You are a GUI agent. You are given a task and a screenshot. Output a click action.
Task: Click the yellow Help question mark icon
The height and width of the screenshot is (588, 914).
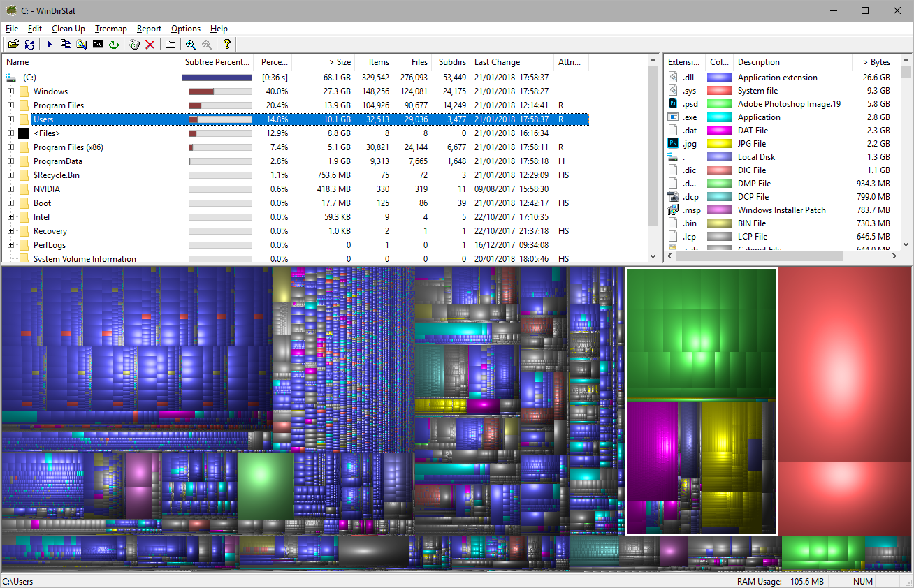coord(227,45)
